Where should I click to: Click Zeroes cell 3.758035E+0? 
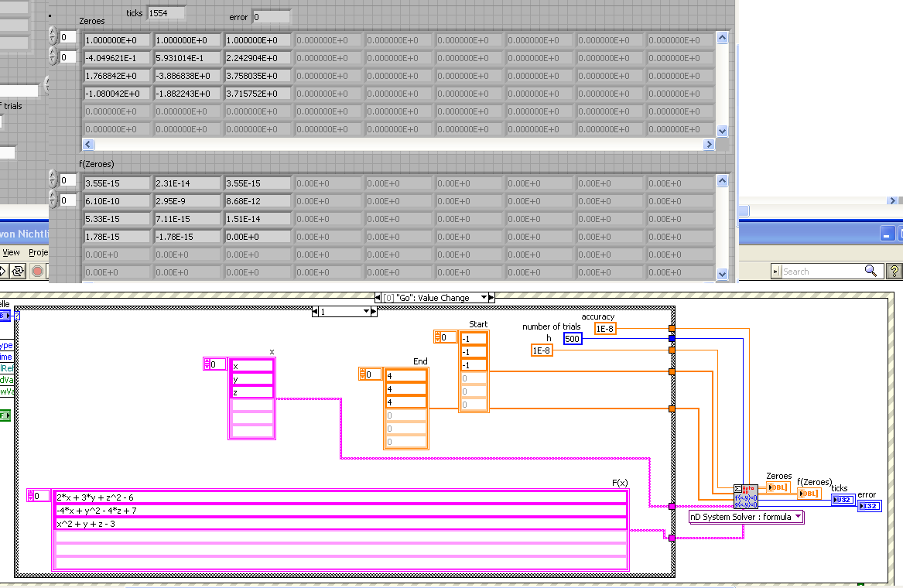click(258, 76)
